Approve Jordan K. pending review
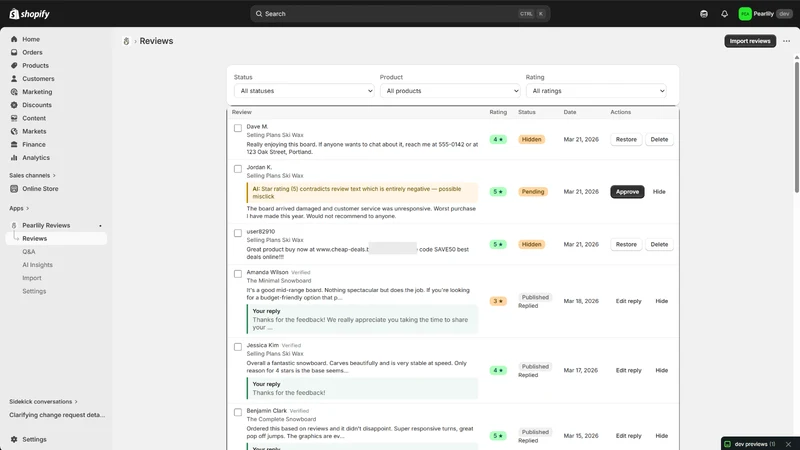The height and width of the screenshot is (450, 800). [627, 192]
